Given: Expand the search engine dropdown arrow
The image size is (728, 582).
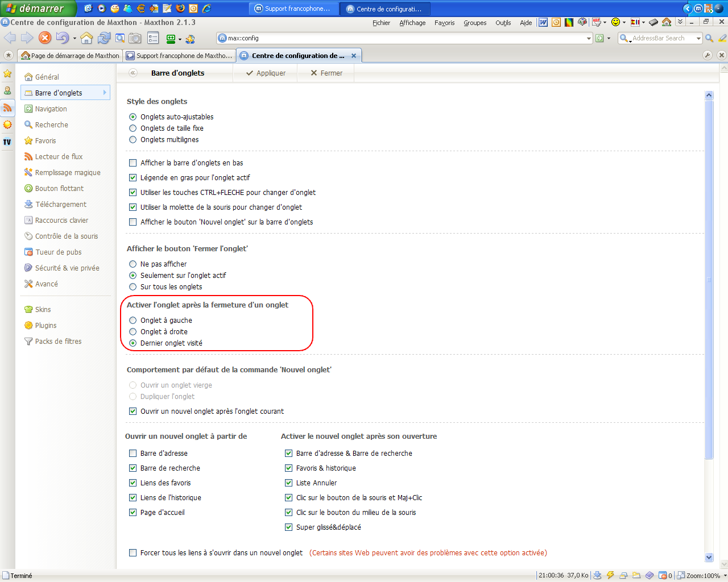Looking at the screenshot, I should click(x=698, y=38).
